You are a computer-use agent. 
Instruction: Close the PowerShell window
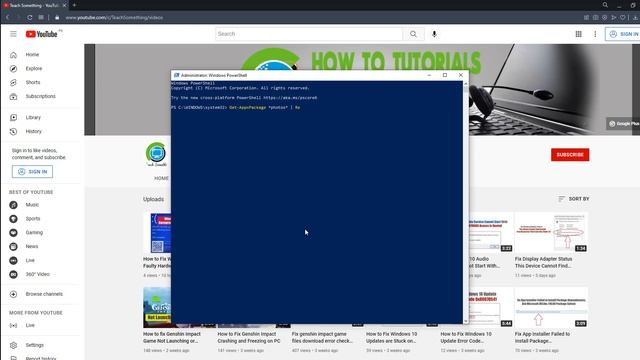(x=460, y=75)
